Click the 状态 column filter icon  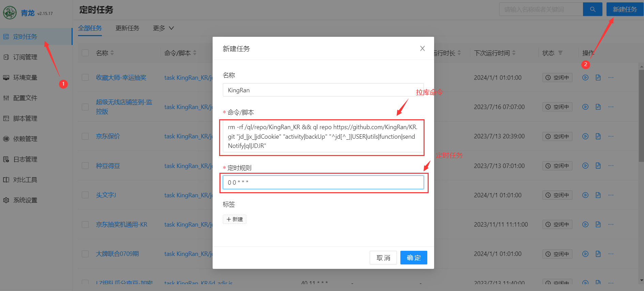pos(561,53)
